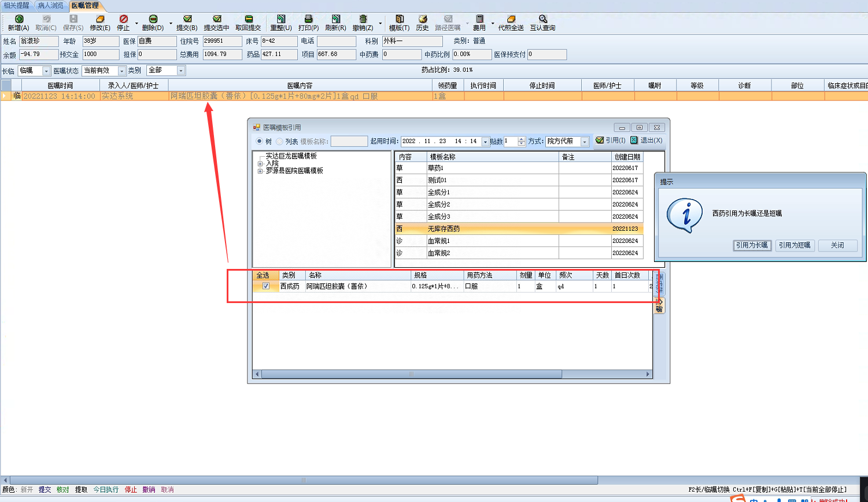The width and height of the screenshot is (868, 502).
Task: Click the 模板名称 search input field
Action: pyautogui.click(x=349, y=141)
